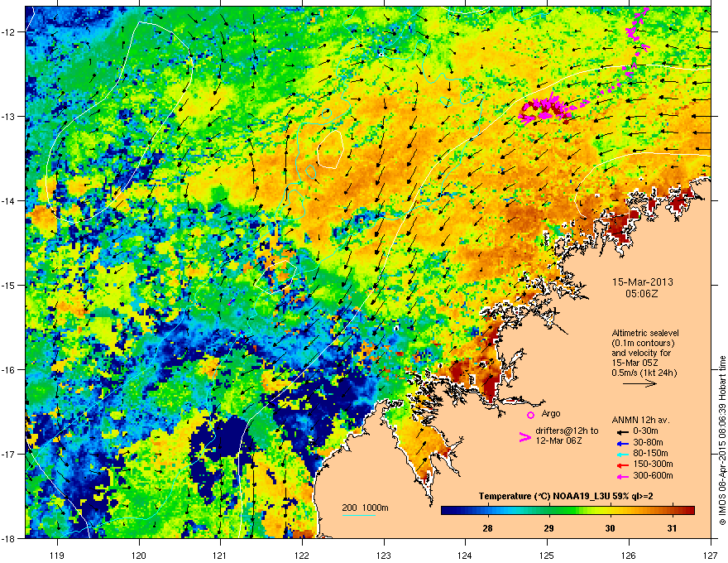Click the 05:06Z time text

(643, 294)
